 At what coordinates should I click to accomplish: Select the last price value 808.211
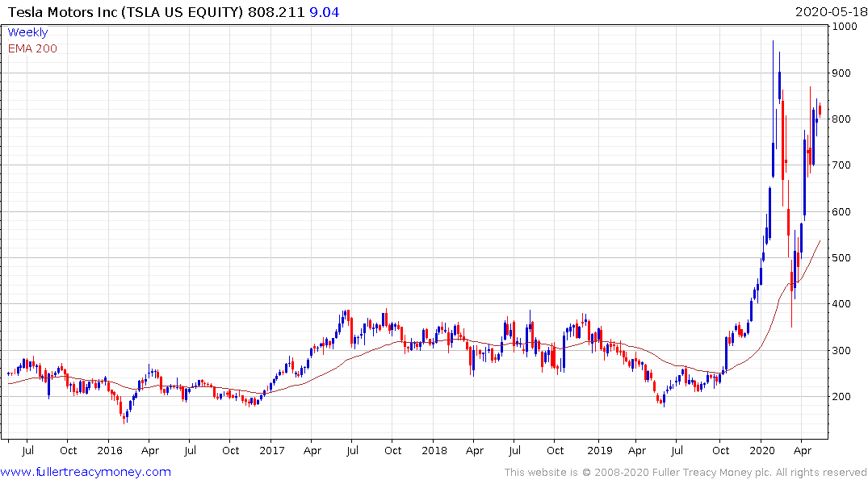point(276,12)
